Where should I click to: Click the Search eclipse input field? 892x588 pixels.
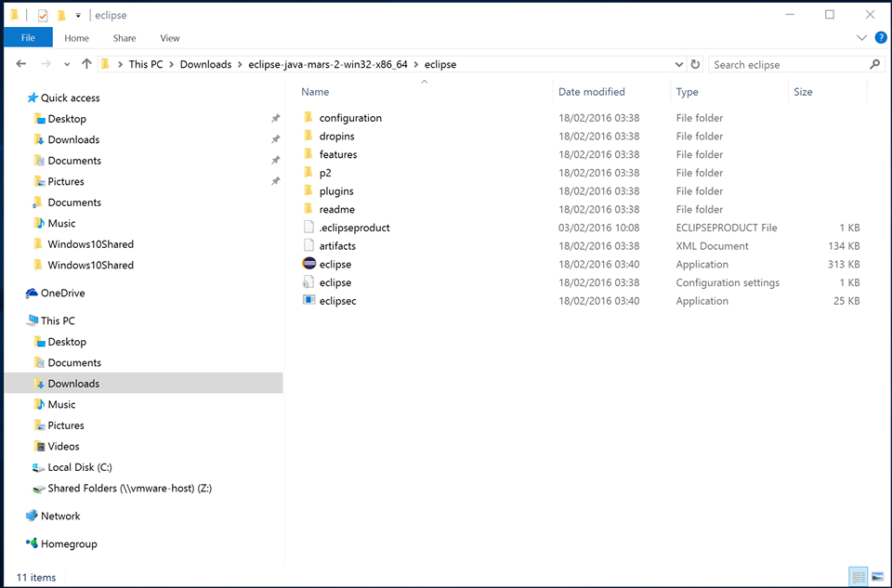[x=788, y=64]
